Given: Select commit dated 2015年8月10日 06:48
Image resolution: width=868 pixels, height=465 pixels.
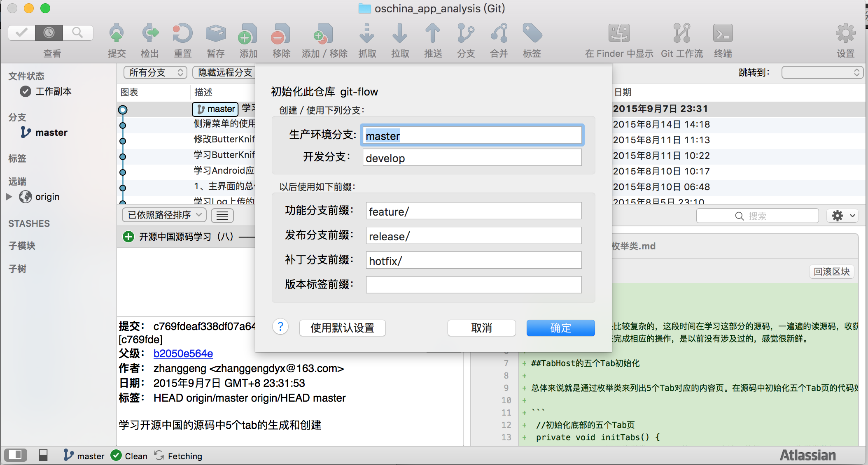Looking at the screenshot, I should coord(661,187).
